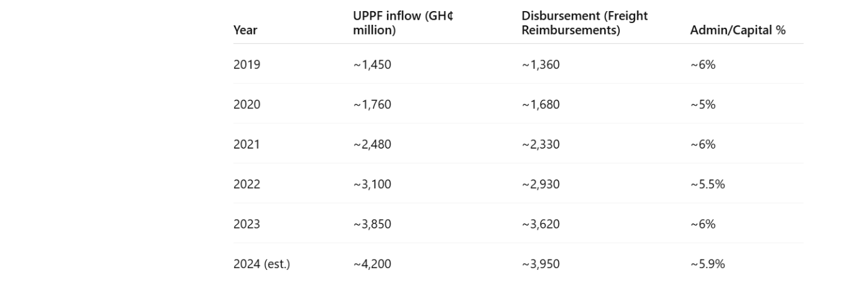Select the 2019 year cell
The height and width of the screenshot is (286, 868).
pyautogui.click(x=246, y=64)
